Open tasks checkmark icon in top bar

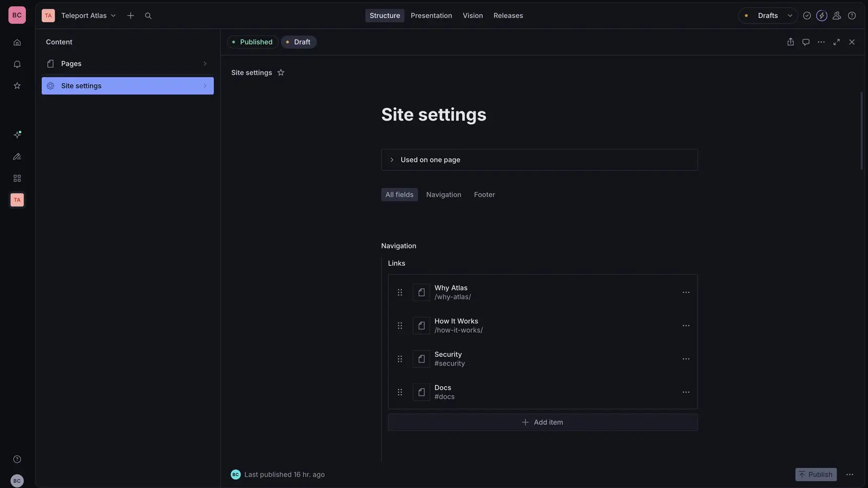pos(807,16)
